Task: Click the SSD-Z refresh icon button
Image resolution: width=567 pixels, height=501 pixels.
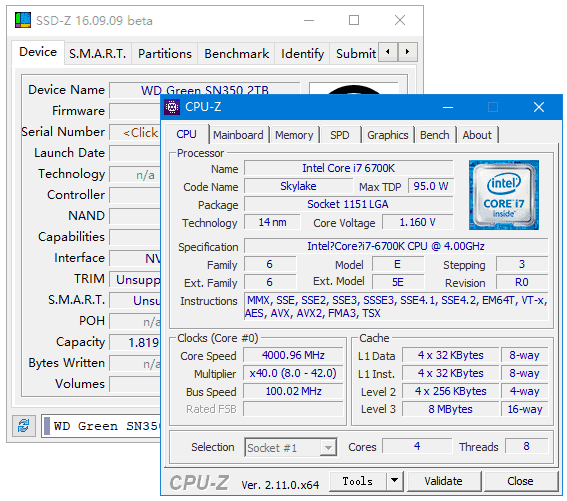Action: (24, 425)
